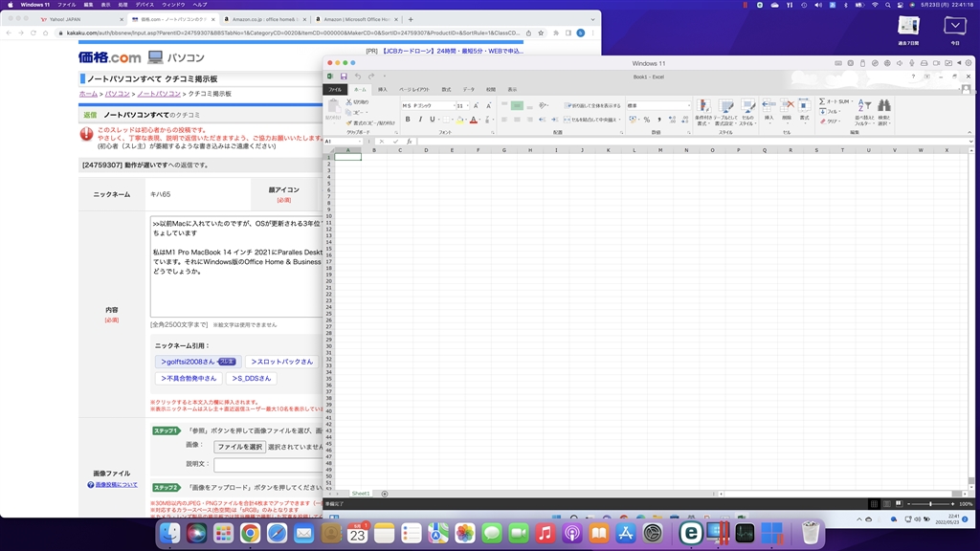Toggle bold formatting in Excel ribbon
This screenshot has width=980, height=551.
pos(408,120)
